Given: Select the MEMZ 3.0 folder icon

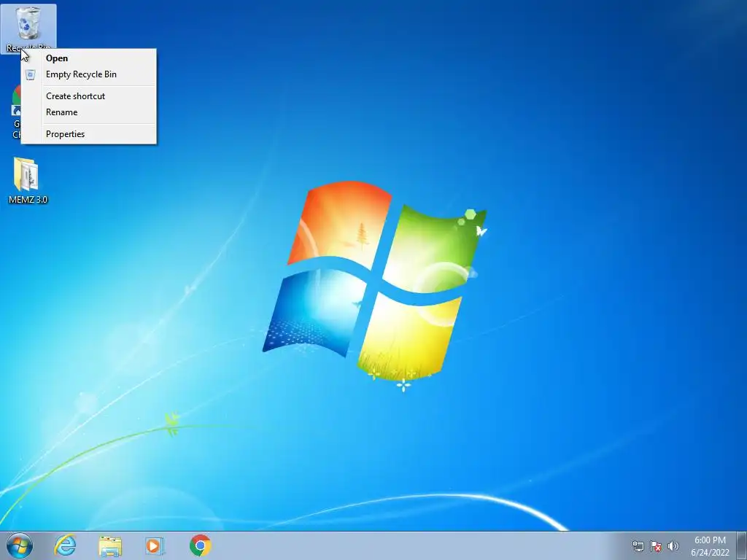Looking at the screenshot, I should pos(28,181).
